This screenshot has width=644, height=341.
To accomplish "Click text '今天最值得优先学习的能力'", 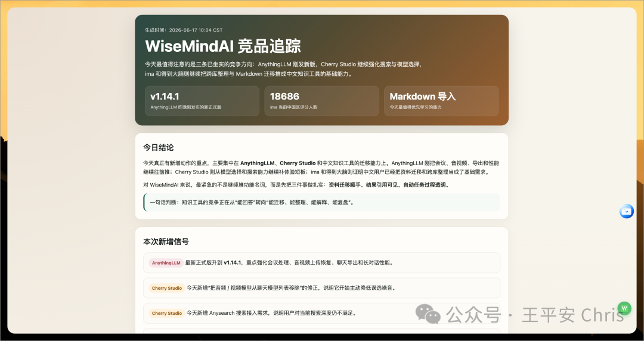I will [416, 107].
